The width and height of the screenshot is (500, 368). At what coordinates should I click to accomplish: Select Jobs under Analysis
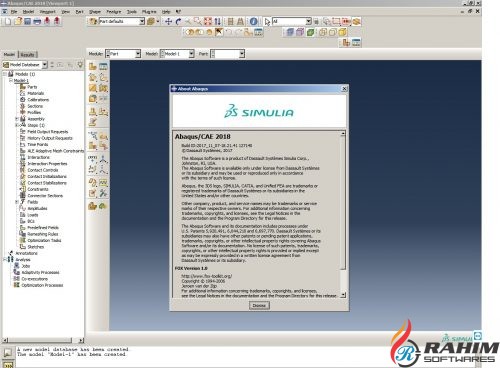pos(26,266)
